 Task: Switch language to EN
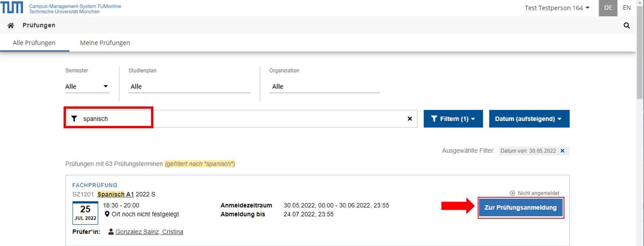pos(626,8)
